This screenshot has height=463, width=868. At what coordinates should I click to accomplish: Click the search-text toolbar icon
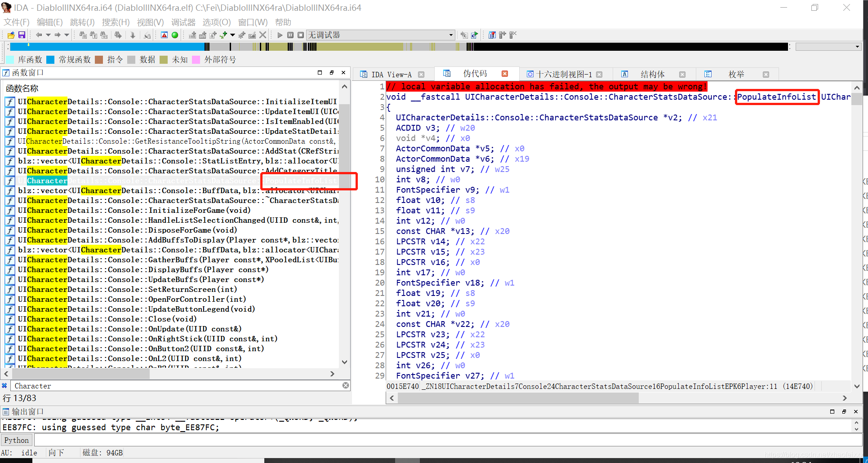pyautogui.click(x=93, y=35)
